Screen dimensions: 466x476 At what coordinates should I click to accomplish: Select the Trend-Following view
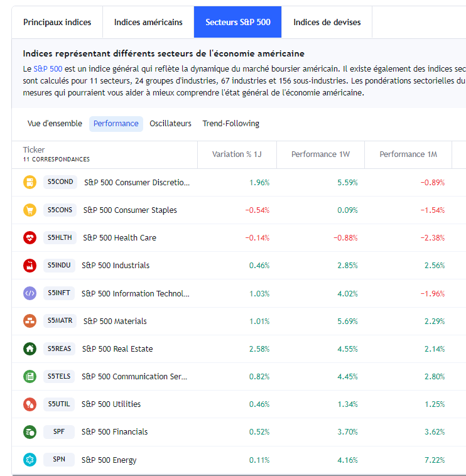pos(230,124)
